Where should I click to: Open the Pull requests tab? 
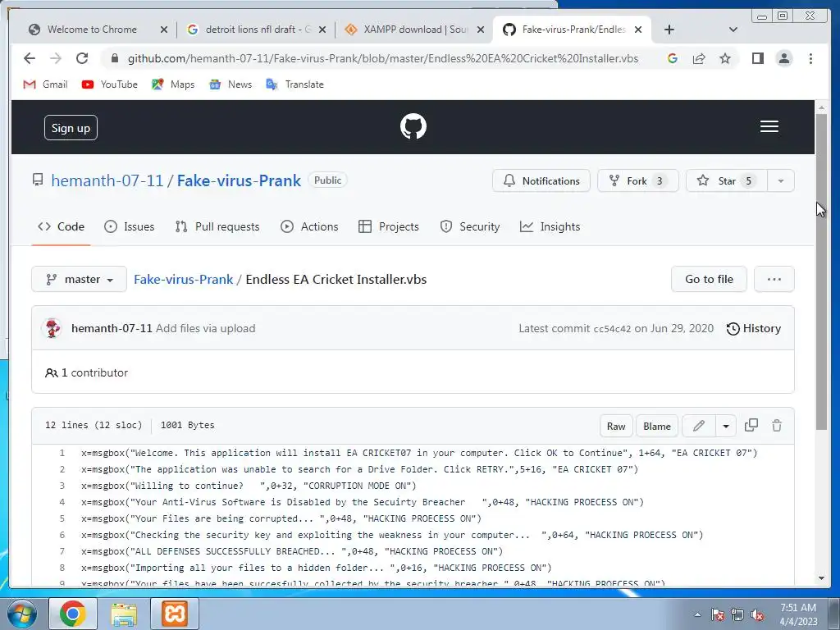click(217, 226)
